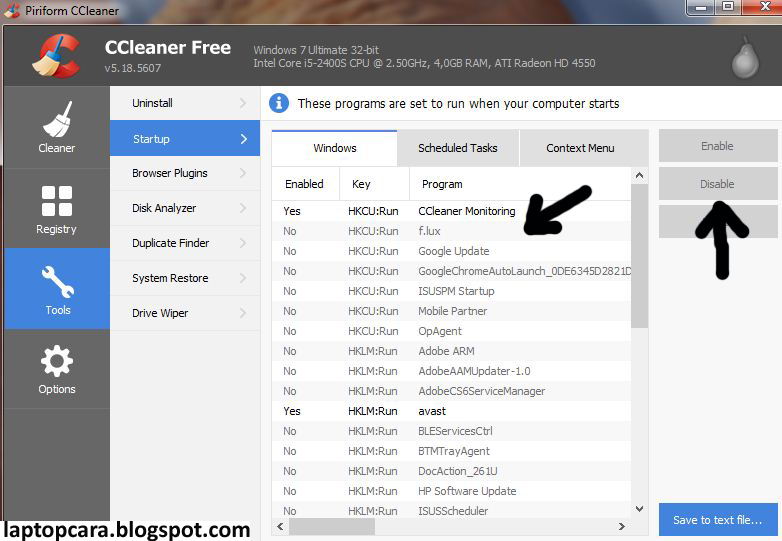This screenshot has width=782, height=541.
Task: Close the CCleaner window
Action: (765, 6)
